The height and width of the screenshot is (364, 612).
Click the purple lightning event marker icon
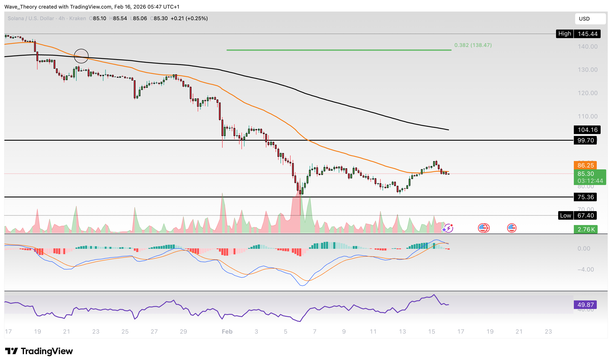click(x=448, y=228)
